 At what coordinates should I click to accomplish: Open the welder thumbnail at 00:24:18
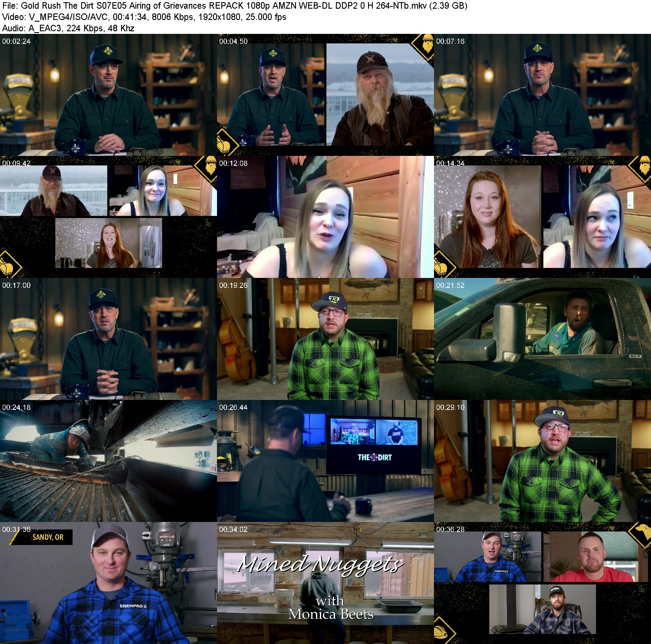tap(108, 461)
